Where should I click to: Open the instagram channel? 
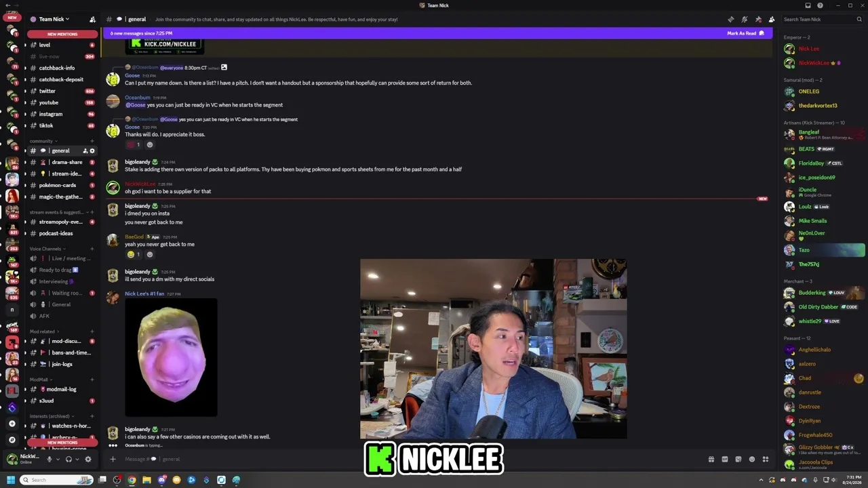(x=61, y=114)
